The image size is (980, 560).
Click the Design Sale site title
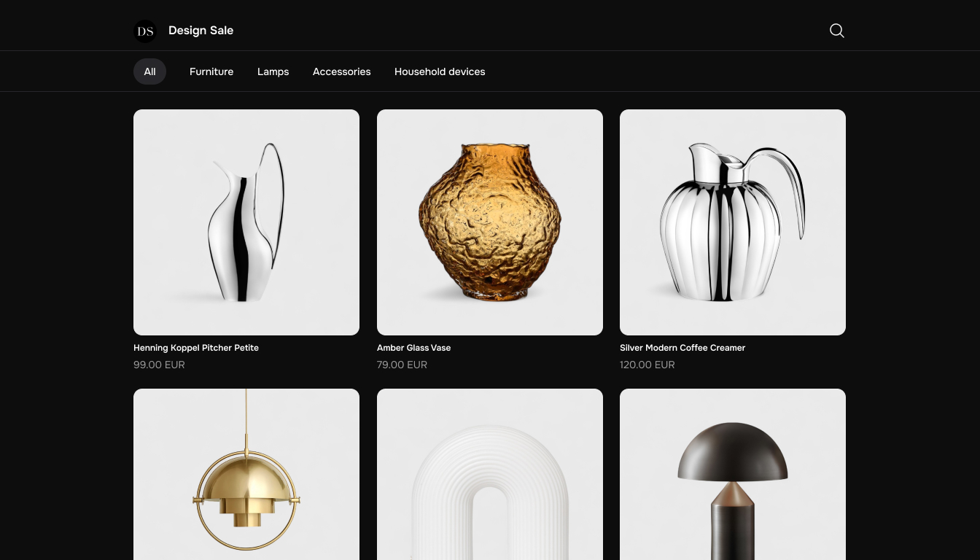pyautogui.click(x=201, y=31)
